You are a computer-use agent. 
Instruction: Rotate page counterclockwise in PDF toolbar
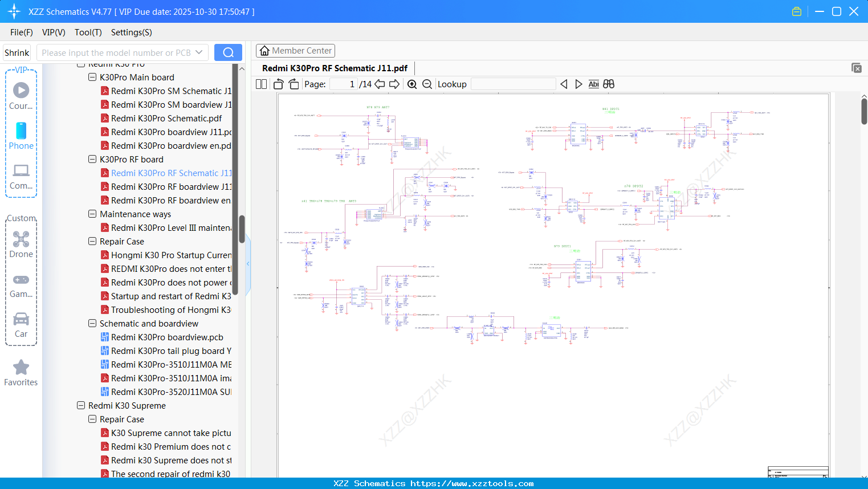(x=279, y=84)
